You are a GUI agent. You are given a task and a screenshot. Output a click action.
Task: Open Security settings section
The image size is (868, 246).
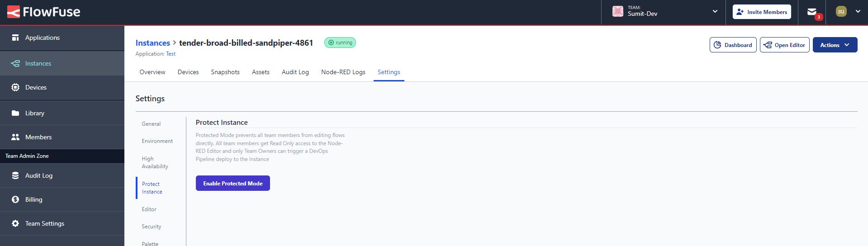152,227
